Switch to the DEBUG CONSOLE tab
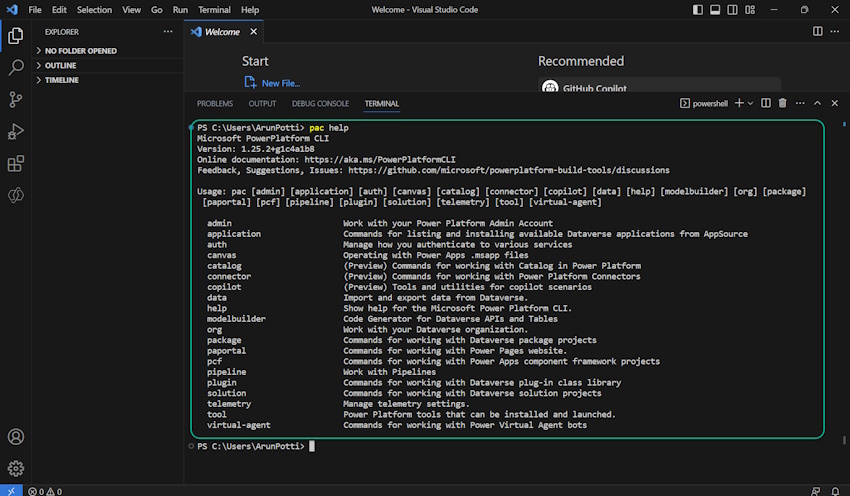This screenshot has height=496, width=850. [x=320, y=103]
